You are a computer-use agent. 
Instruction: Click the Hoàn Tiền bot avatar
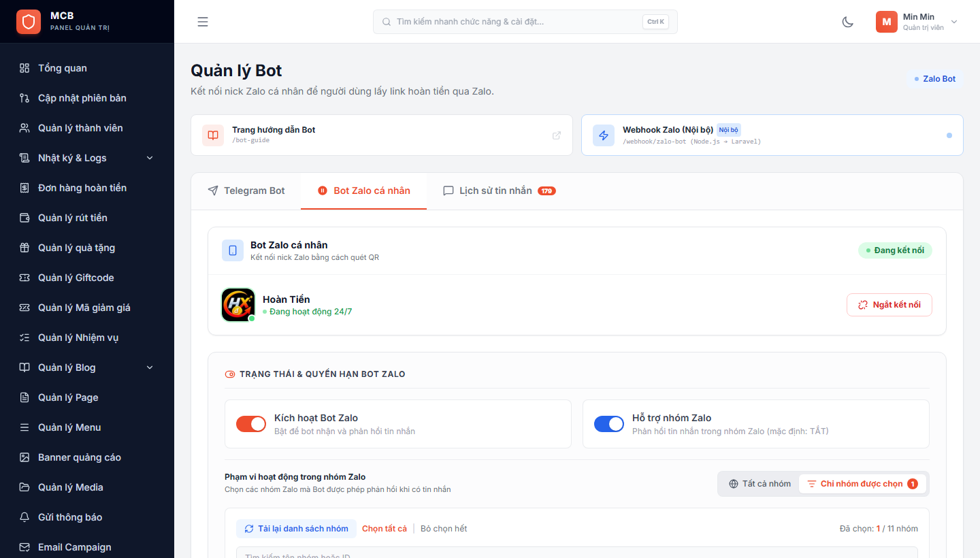click(x=238, y=305)
